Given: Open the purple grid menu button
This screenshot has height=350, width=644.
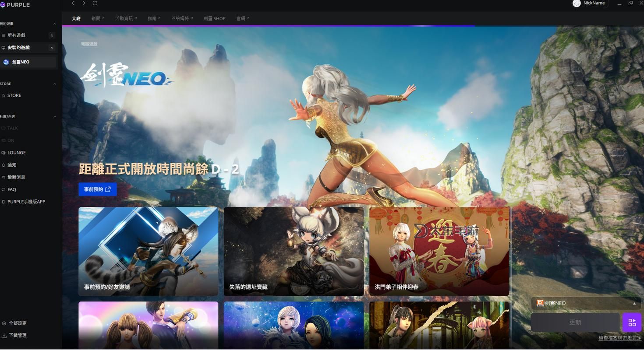Looking at the screenshot, I should click(632, 322).
